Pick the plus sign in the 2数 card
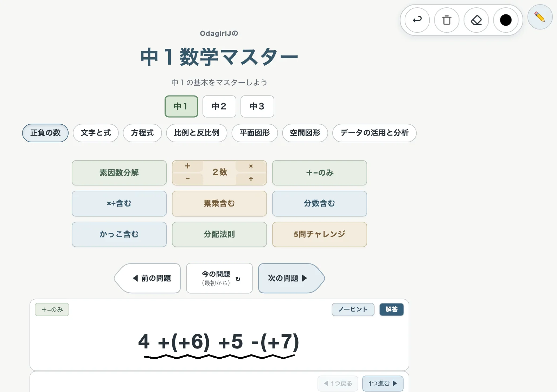The width and height of the screenshot is (557, 392). click(x=188, y=166)
